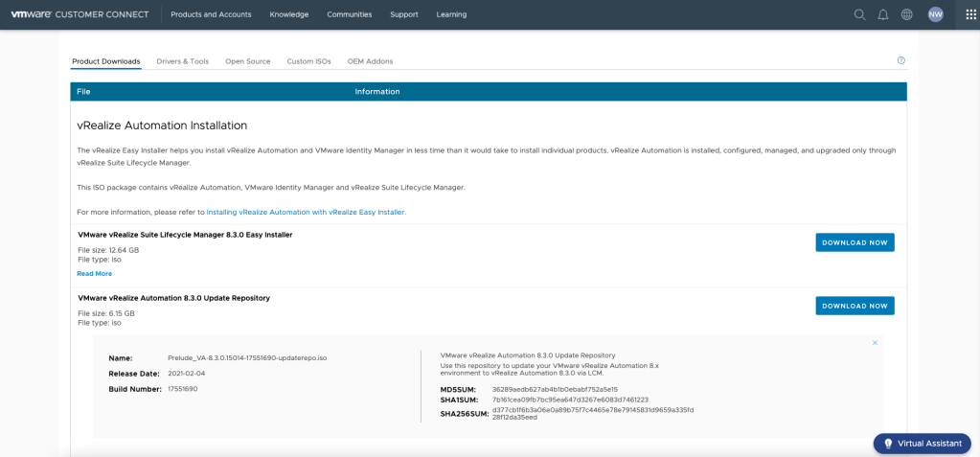
Task: Switch to the Drivers & Tools tab
Action: tap(182, 61)
